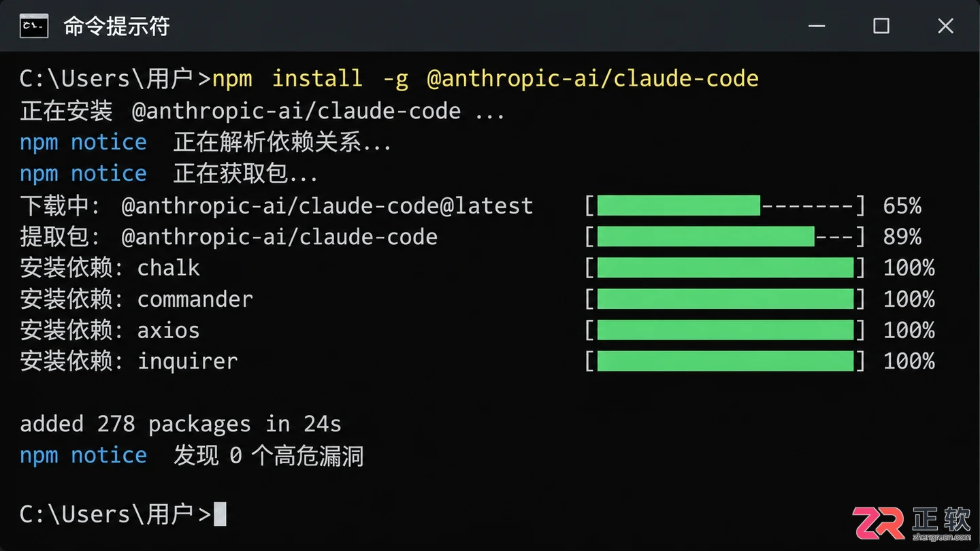Click the 'npm notice' label before 发现 0 个高危漏洞

coord(83,455)
